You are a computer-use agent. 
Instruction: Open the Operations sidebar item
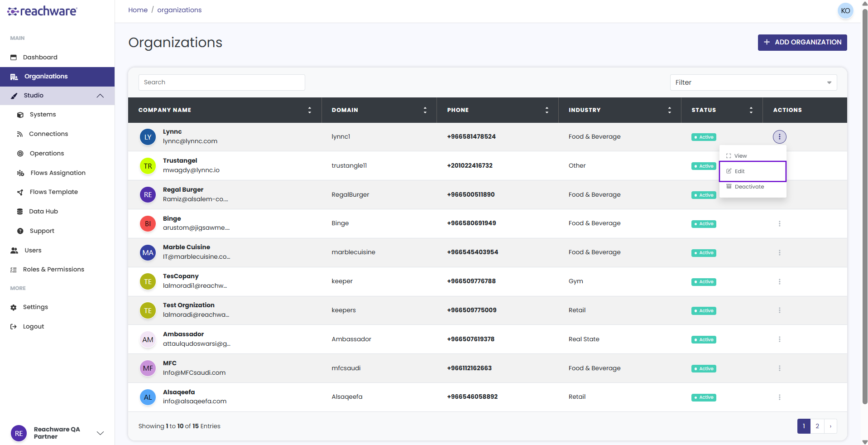coord(47,154)
